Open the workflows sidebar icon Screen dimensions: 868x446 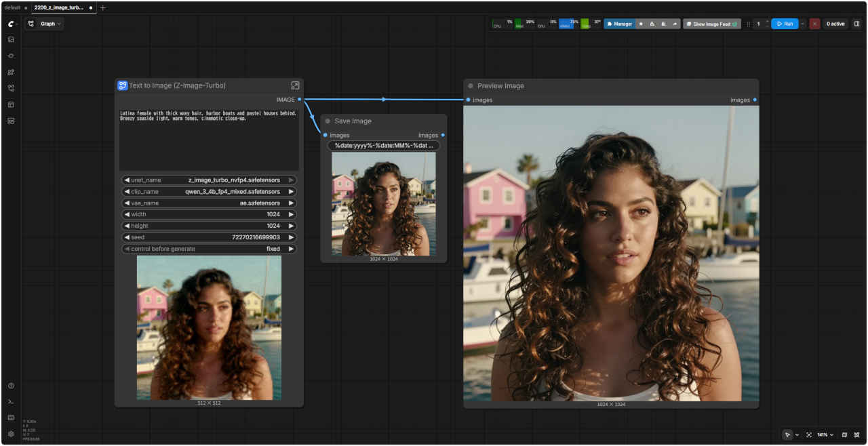(x=11, y=88)
